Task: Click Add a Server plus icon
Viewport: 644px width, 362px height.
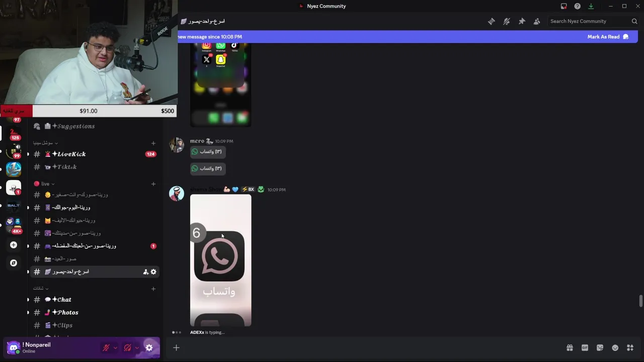Action: pyautogui.click(x=14, y=245)
